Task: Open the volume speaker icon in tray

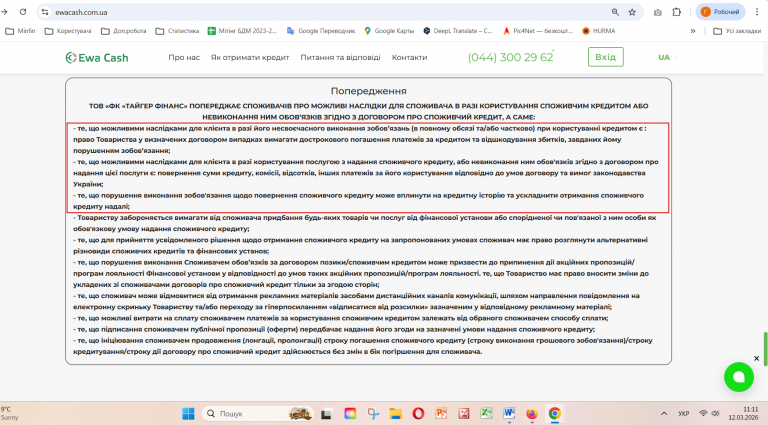Action: coord(715,414)
